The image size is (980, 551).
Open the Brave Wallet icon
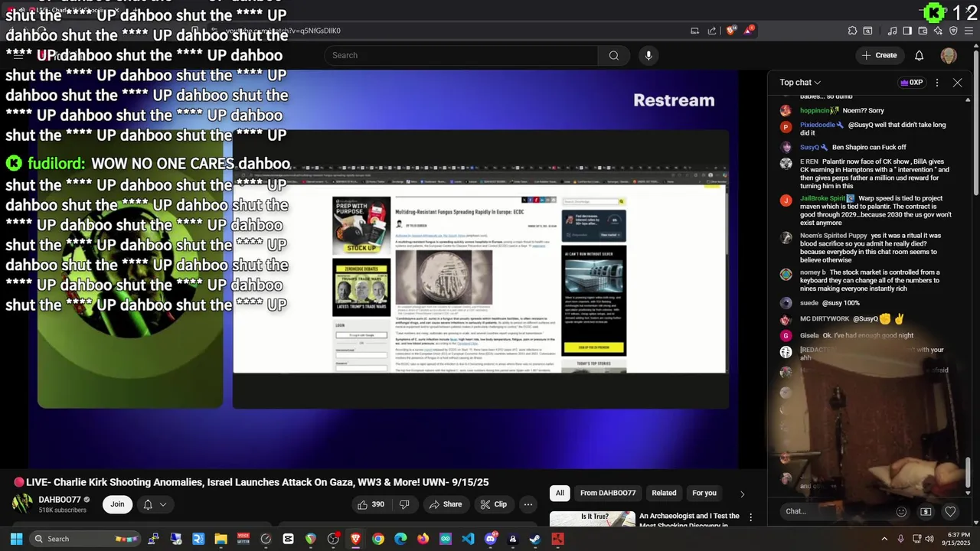tap(923, 31)
